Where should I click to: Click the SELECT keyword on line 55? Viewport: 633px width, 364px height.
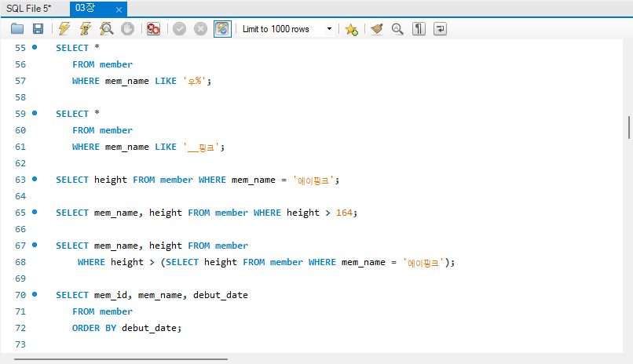click(x=71, y=48)
